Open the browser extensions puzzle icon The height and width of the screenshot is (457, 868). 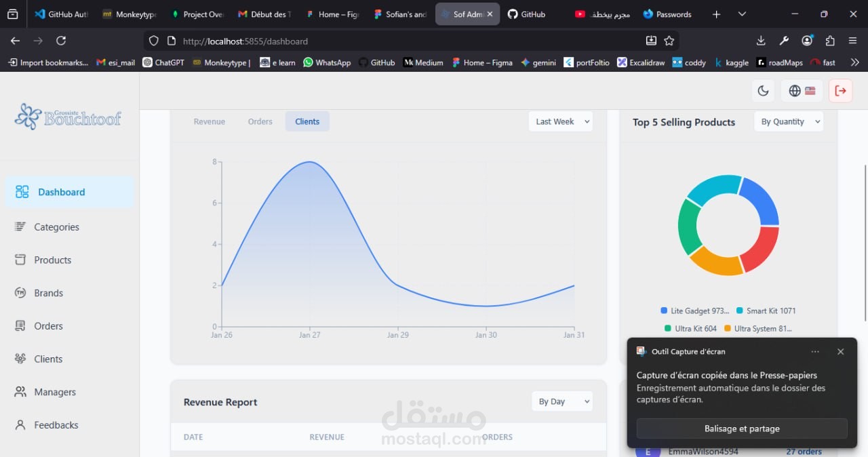tap(830, 41)
